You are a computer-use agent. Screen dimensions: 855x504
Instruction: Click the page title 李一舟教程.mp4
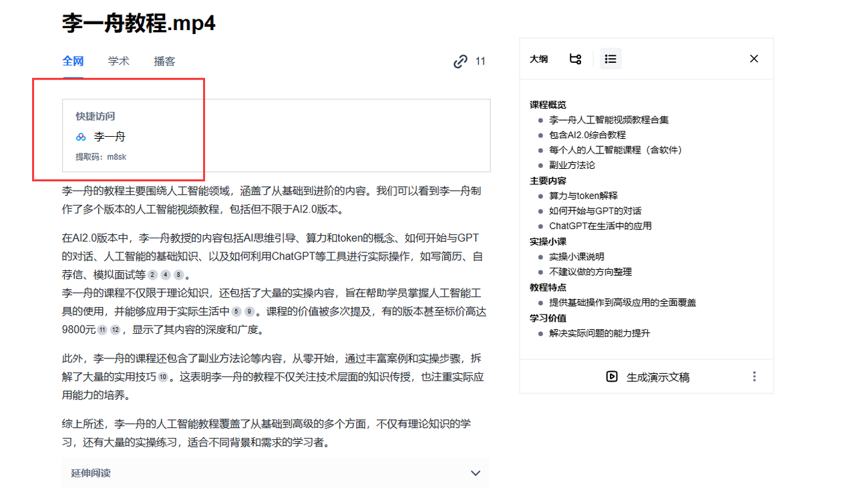(x=139, y=23)
